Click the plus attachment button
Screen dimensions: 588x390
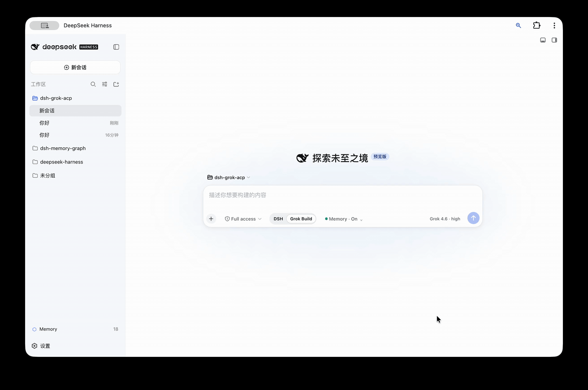(211, 219)
